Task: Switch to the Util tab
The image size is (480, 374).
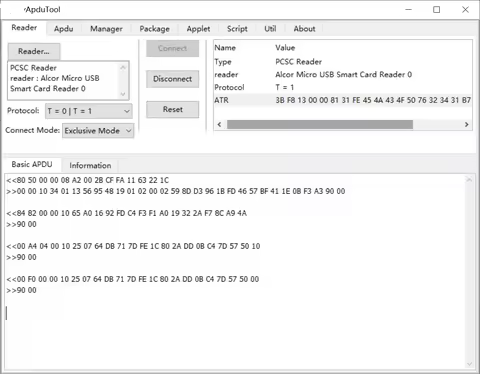Action: (x=270, y=29)
